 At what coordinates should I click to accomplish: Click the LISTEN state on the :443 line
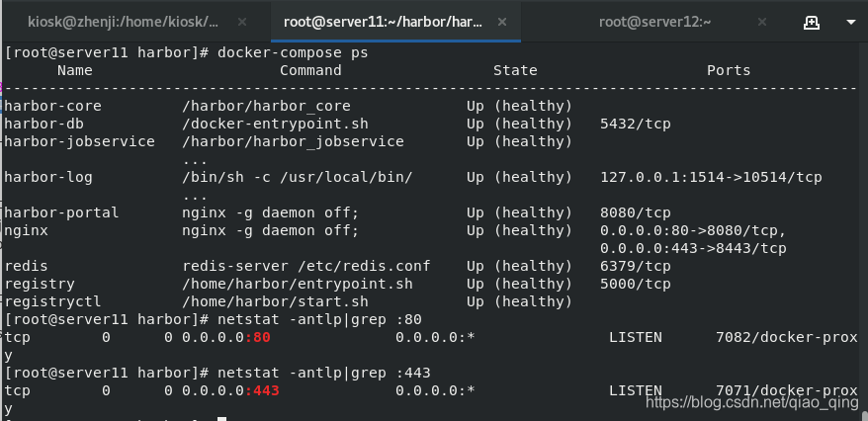point(636,390)
